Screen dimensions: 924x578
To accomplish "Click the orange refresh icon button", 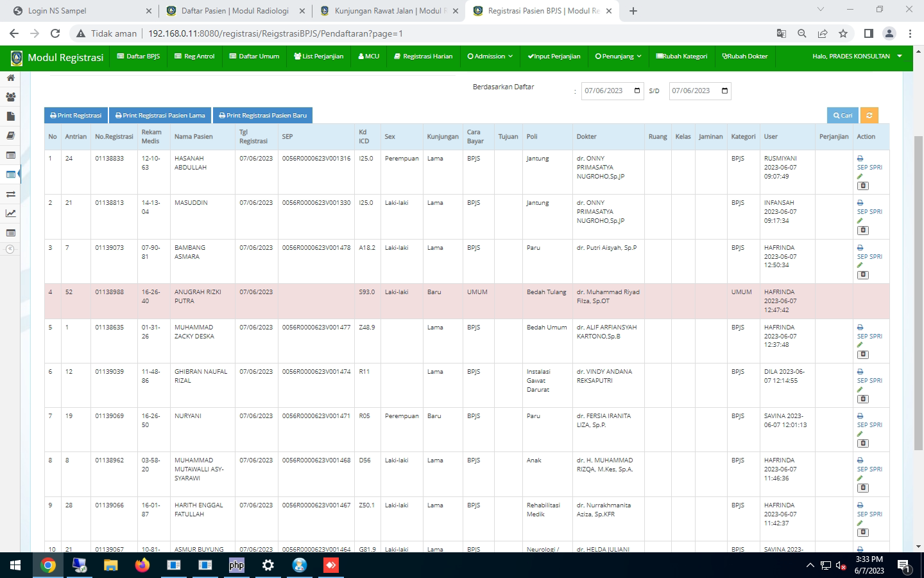I will click(x=869, y=116).
